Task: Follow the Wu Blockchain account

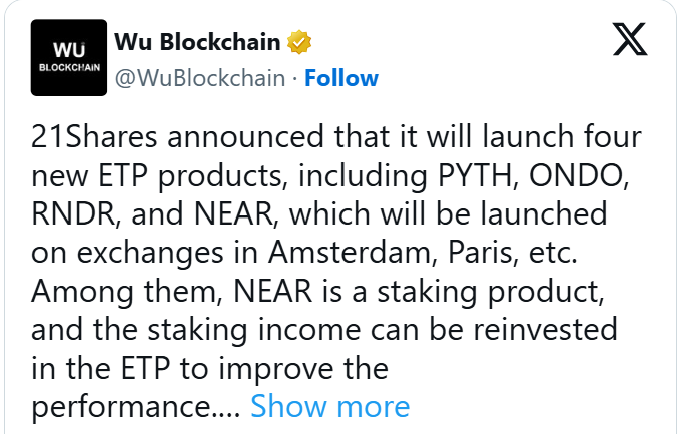Action: pyautogui.click(x=341, y=78)
